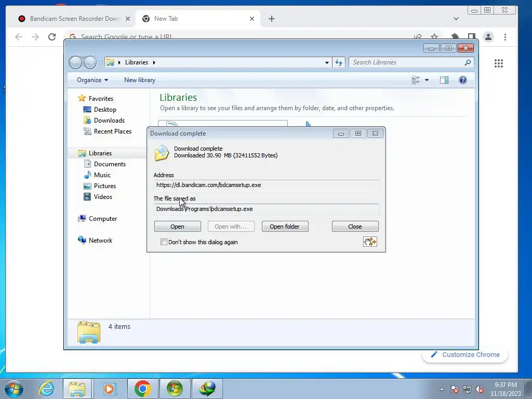Screen dimensions: 532x399
Task: Toggle the preview pane icon
Action: click(444, 80)
